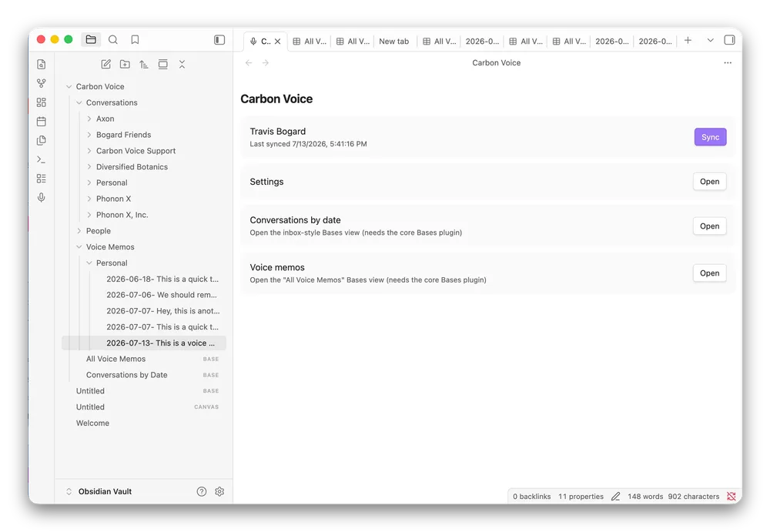Open command palette ribbon icon
Image resolution: width=770 pixels, height=532 pixels.
tap(42, 159)
